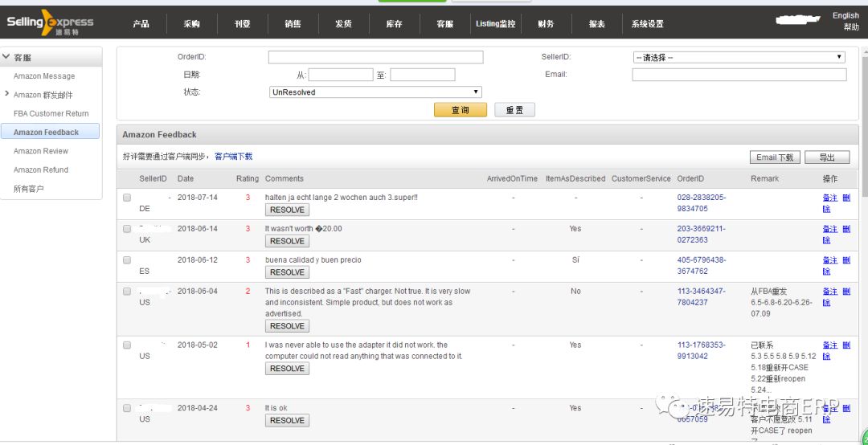Click RESOLVE under 'halten ja echt lange' comment
Viewport: 868px width, 445px height.
[287, 210]
